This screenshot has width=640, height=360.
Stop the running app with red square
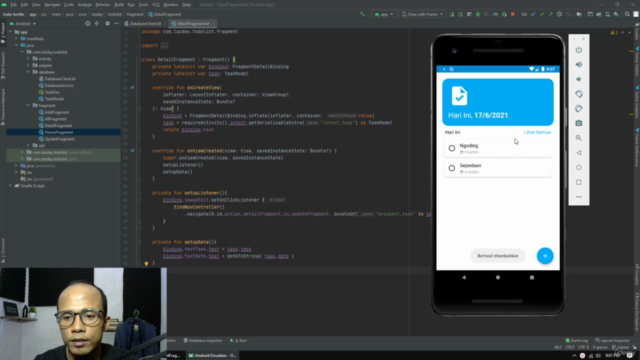(x=513, y=14)
